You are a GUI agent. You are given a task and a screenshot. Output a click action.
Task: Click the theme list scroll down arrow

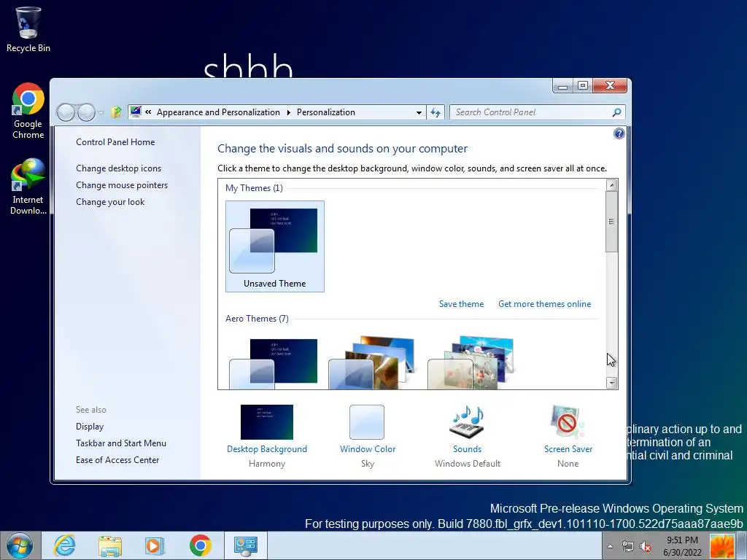pos(612,382)
